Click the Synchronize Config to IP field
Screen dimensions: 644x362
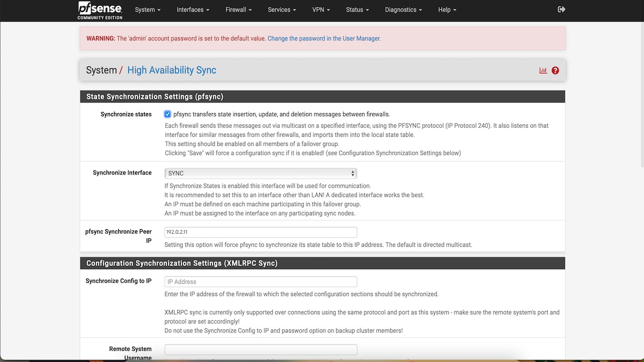(260, 282)
